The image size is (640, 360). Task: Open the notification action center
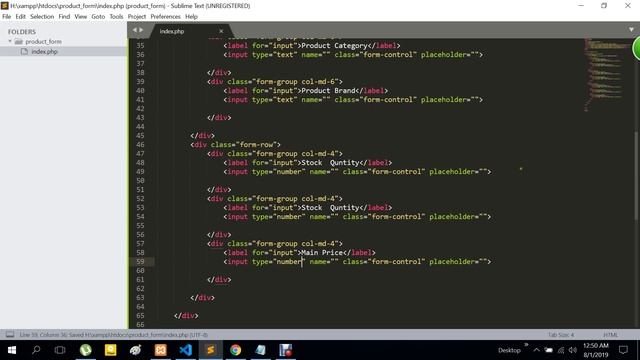[x=623, y=350]
